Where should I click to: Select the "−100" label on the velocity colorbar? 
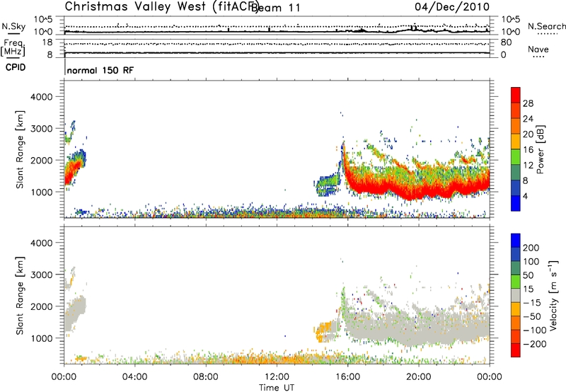535,330
